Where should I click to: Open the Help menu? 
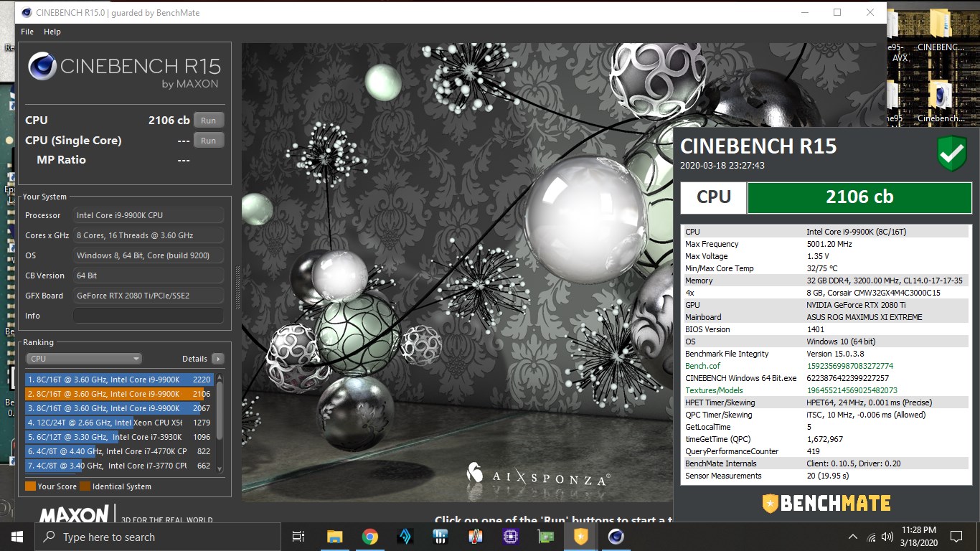coord(52,32)
